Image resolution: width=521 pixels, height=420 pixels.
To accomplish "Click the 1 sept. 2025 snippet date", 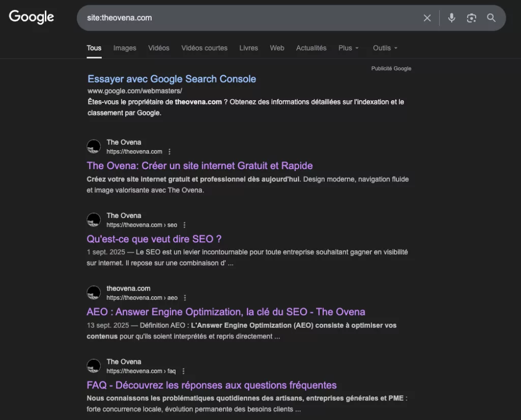I will [x=106, y=252].
